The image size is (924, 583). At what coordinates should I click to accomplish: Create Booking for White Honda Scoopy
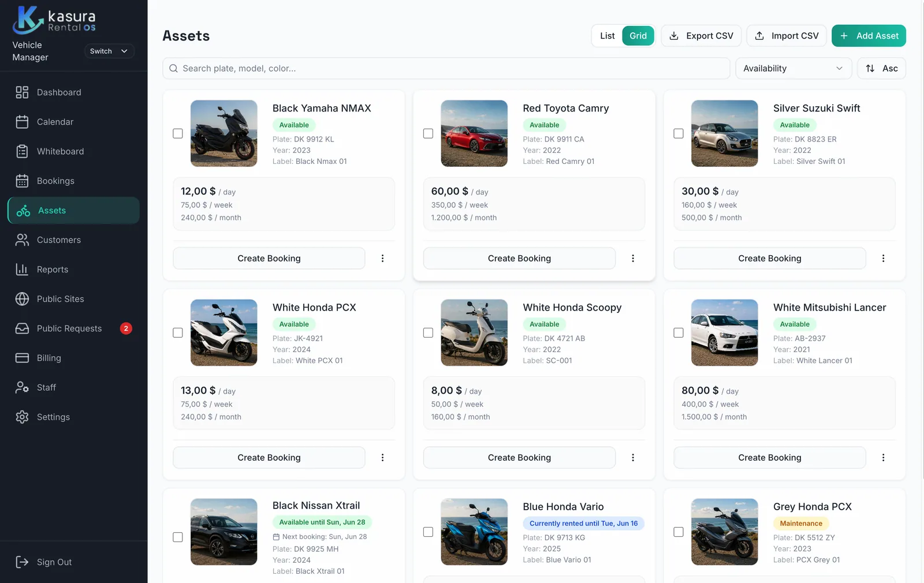click(x=519, y=458)
